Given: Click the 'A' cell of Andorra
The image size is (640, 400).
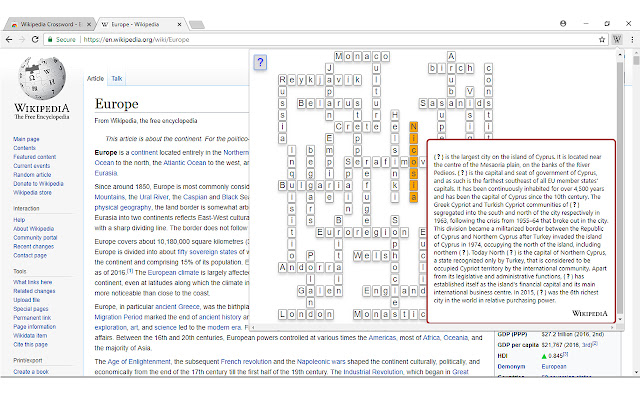Looking at the screenshot, I should [x=282, y=267].
